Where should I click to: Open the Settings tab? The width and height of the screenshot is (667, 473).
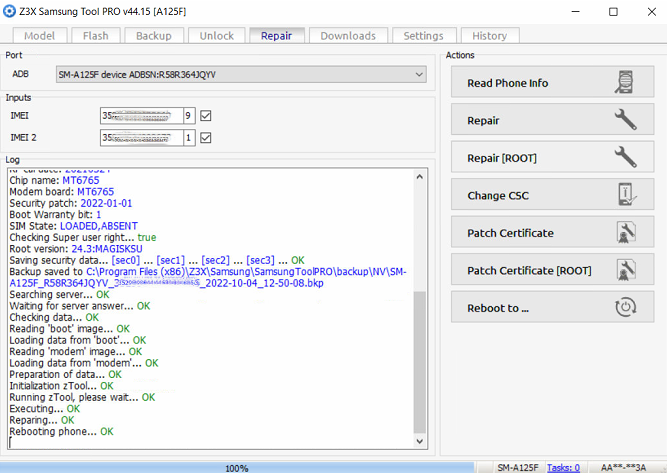[x=423, y=36]
